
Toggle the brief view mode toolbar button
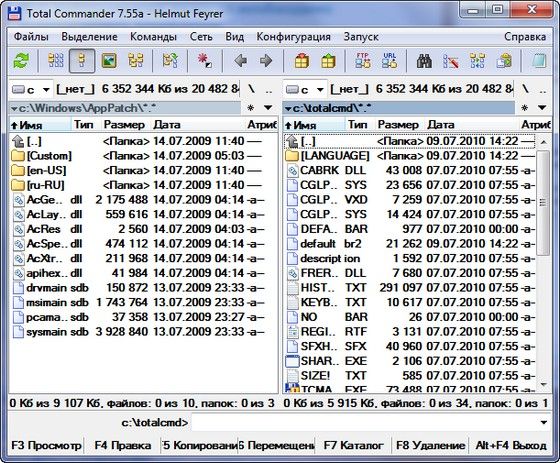point(56,61)
